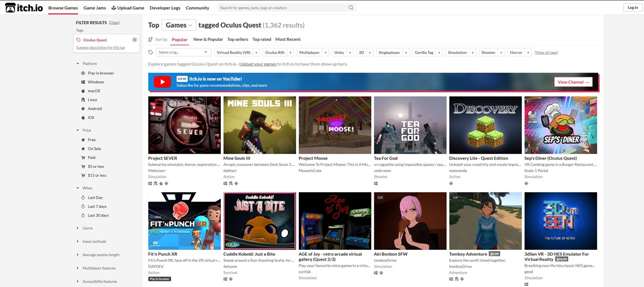Add Gorilla Tag tag with plus icon

[x=439, y=52]
